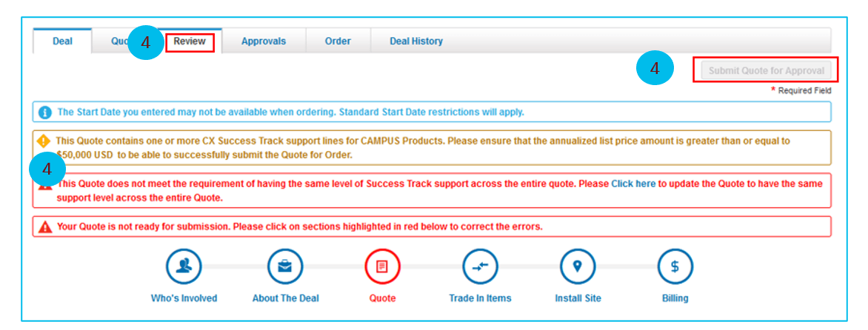868x330 pixels.
Task: Click the Install Site label link
Action: [578, 298]
